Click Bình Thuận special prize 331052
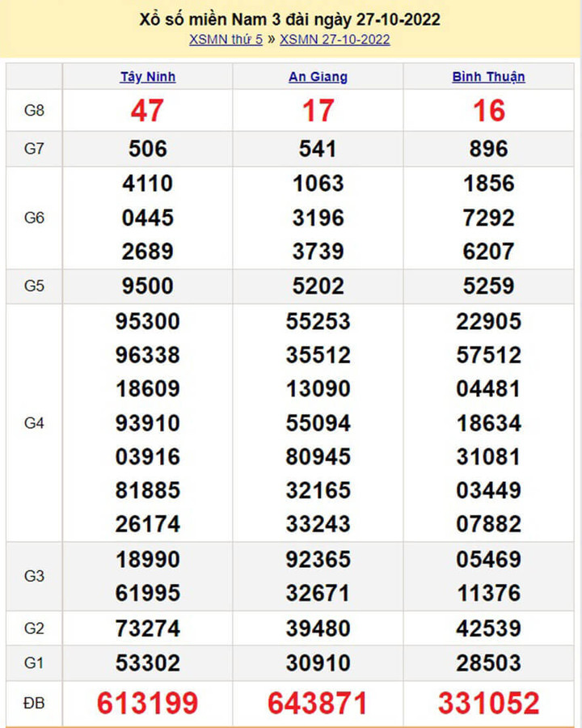582x728 pixels. tap(488, 703)
